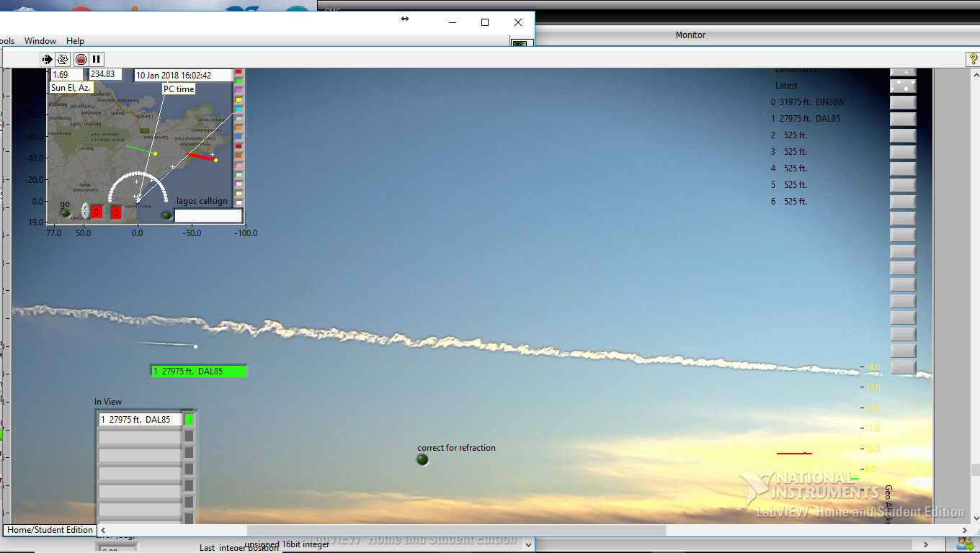Select the cyan swatch in the map color column
Viewport: 980px width, 553px height.
(239, 109)
